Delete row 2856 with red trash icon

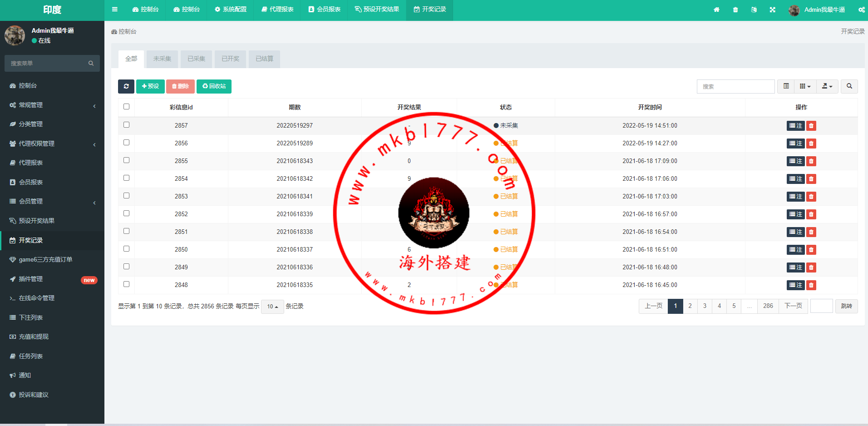[x=811, y=144]
